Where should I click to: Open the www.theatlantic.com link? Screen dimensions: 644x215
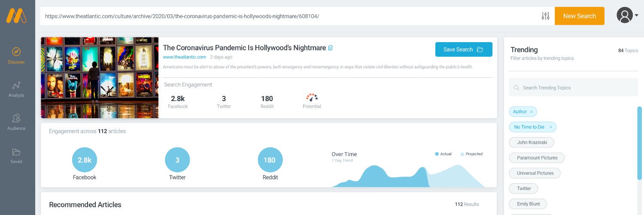(x=184, y=57)
